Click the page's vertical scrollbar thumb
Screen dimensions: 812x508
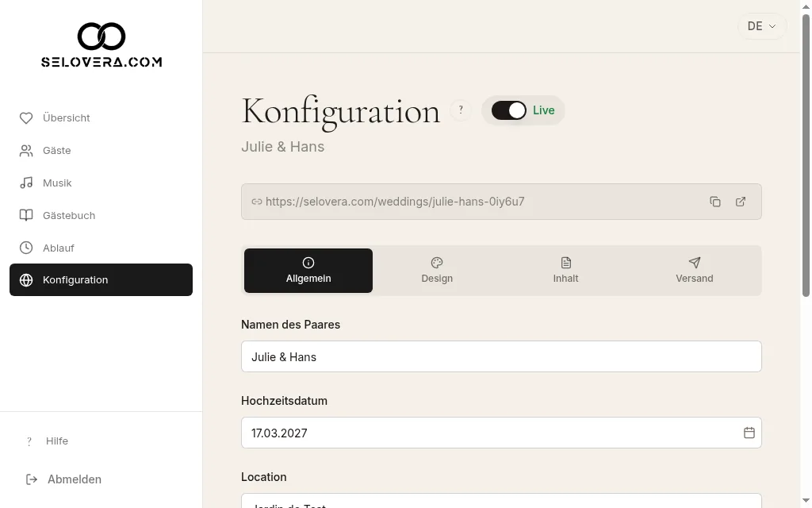click(x=806, y=156)
